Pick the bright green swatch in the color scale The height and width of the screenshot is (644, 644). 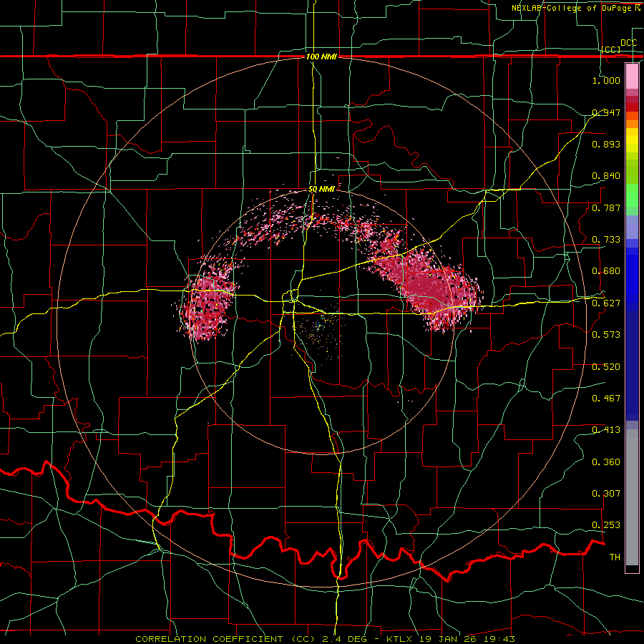(x=632, y=195)
